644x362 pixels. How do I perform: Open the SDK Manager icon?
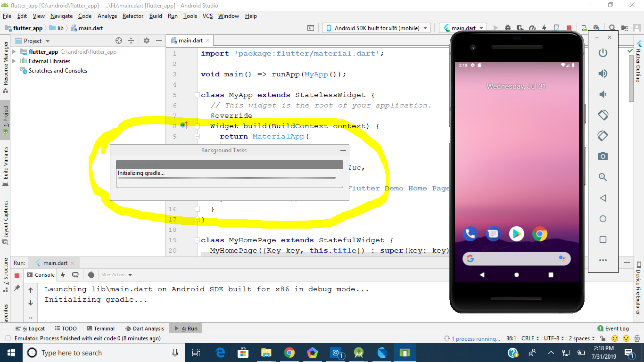[x=596, y=28]
